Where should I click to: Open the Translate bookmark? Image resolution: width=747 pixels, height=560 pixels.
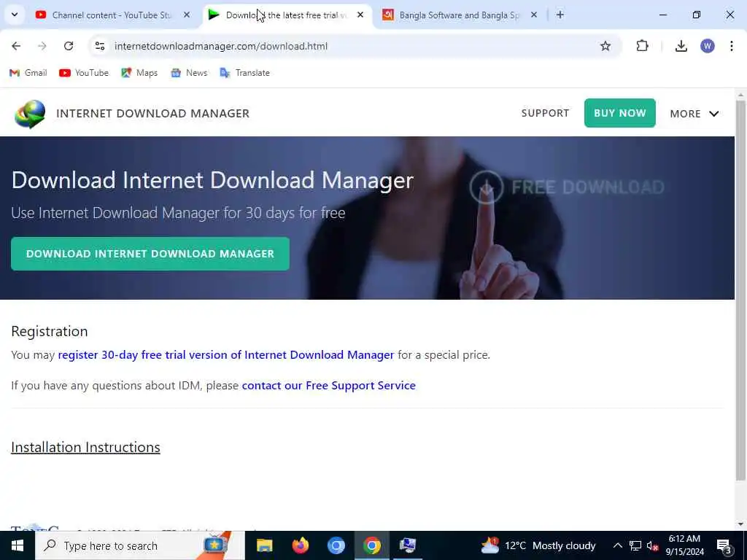245,73
